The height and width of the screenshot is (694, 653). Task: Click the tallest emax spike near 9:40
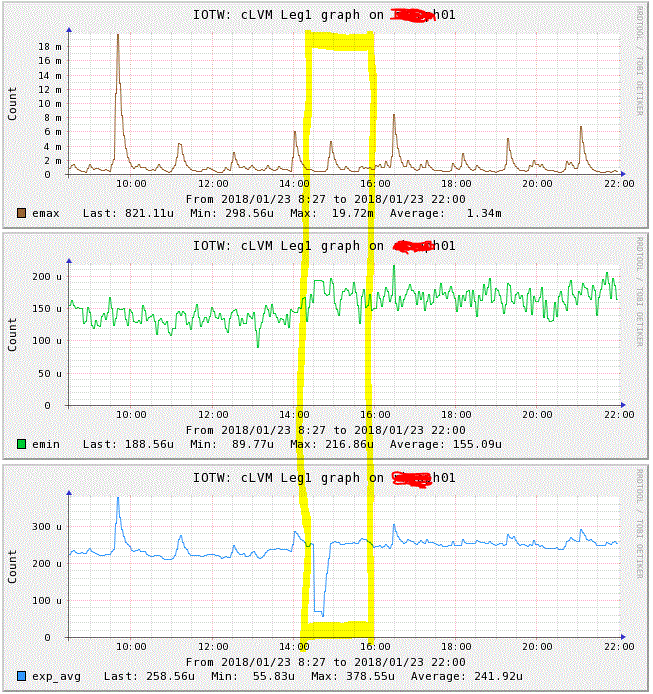click(117, 36)
